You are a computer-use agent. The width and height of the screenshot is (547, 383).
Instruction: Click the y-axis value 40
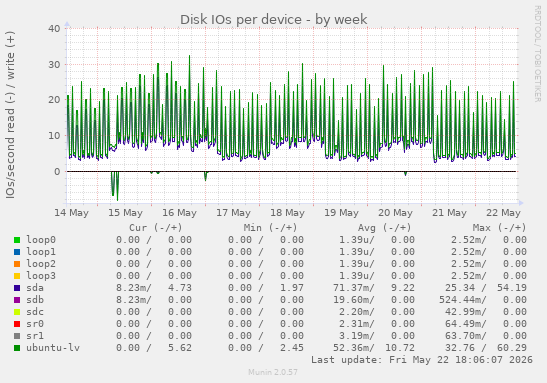[54, 29]
